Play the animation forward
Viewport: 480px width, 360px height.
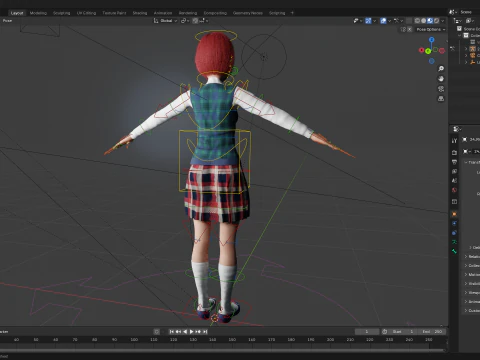point(191,332)
